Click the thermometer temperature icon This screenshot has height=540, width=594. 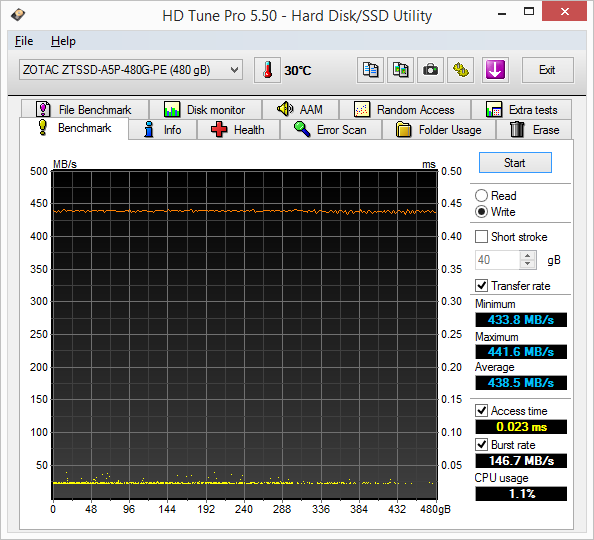coord(267,70)
